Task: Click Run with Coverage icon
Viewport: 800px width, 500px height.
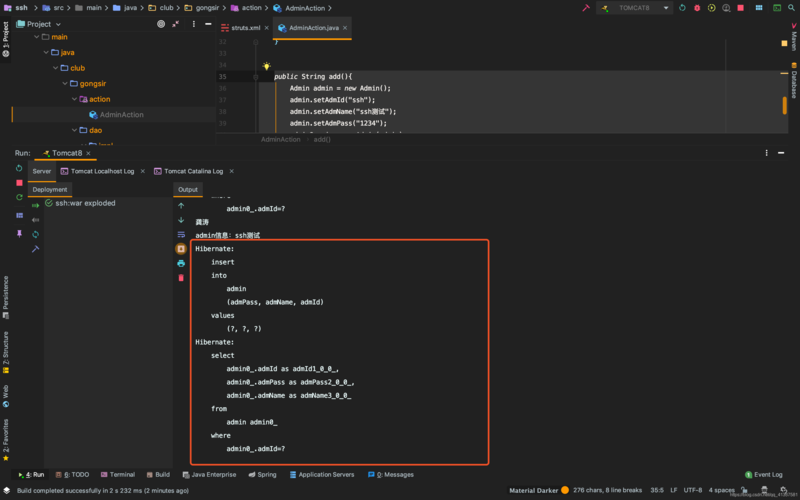Action: click(712, 8)
